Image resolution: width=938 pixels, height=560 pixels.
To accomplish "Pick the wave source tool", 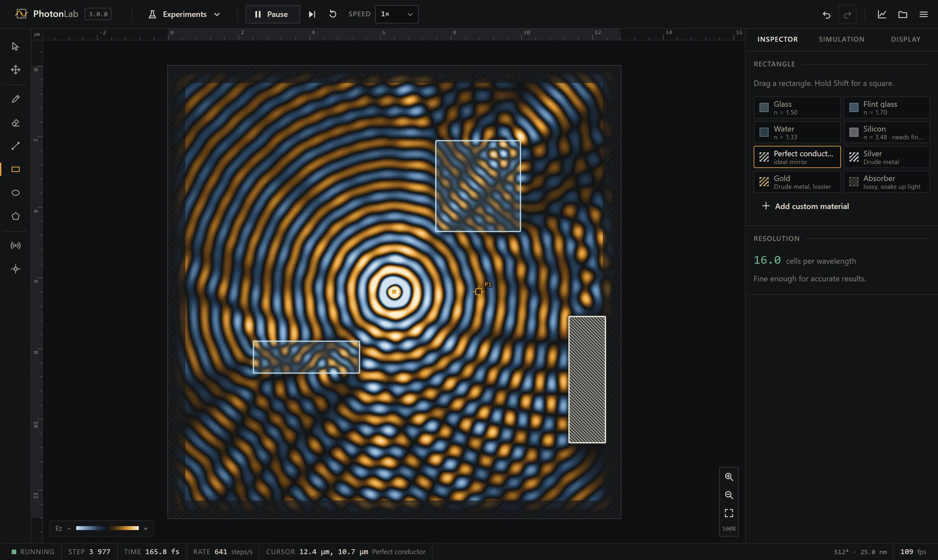I will tap(16, 246).
